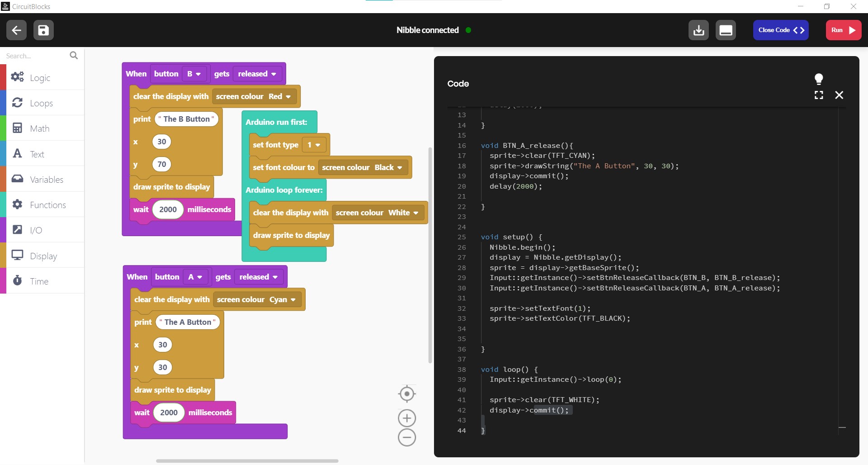Click the Text letter A icon
This screenshot has height=465, width=868.
click(x=17, y=153)
